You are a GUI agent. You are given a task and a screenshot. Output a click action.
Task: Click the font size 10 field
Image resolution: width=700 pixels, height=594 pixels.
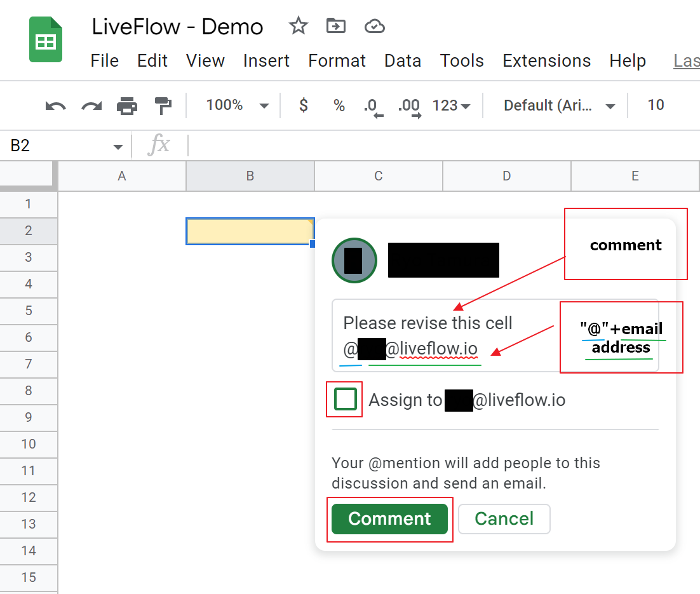point(656,105)
